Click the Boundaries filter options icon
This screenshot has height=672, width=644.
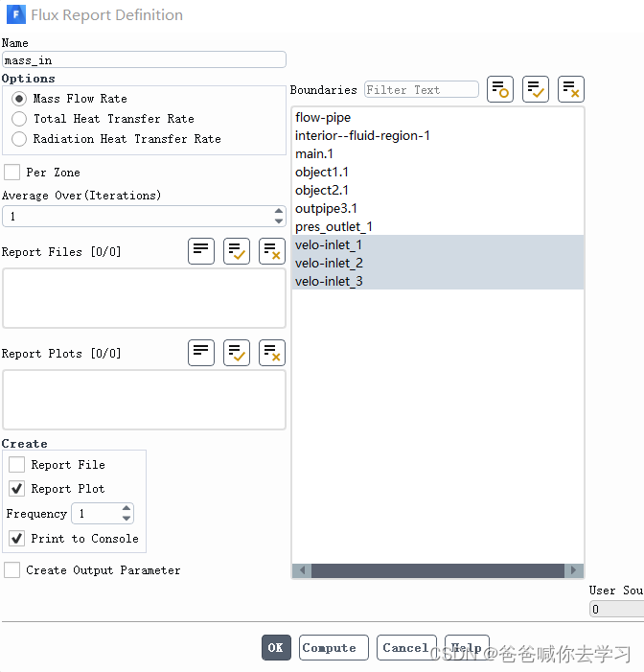[500, 90]
